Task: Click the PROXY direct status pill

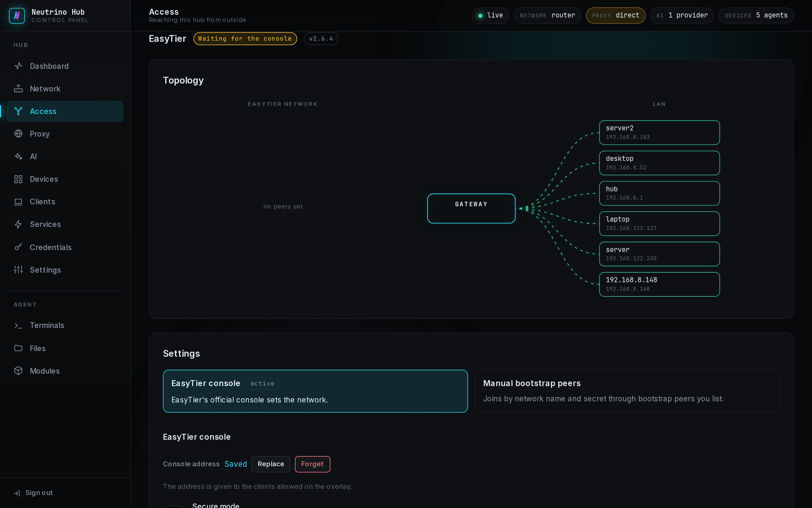Action: 615,16
